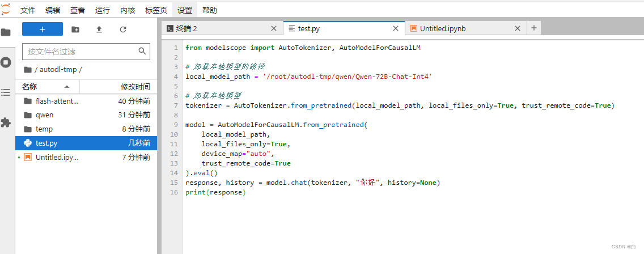Click the ).eval() line
The image size is (644, 254).
(202, 173)
